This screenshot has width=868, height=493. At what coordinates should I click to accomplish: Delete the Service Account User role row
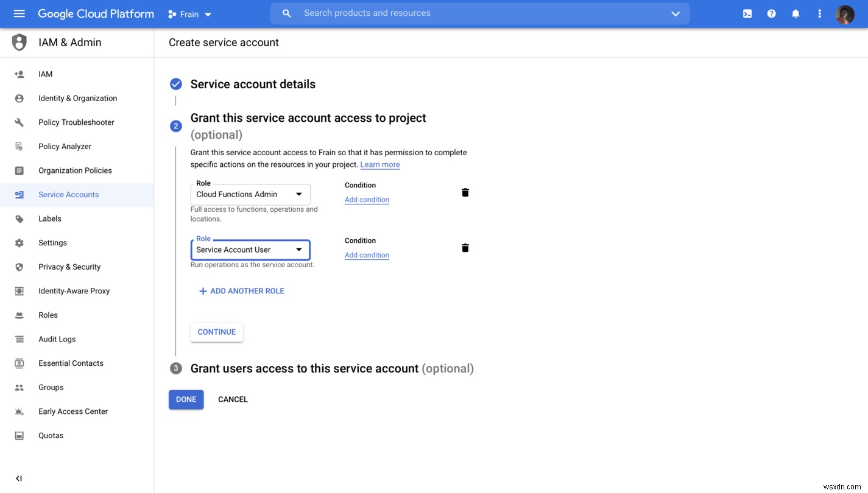coord(465,248)
